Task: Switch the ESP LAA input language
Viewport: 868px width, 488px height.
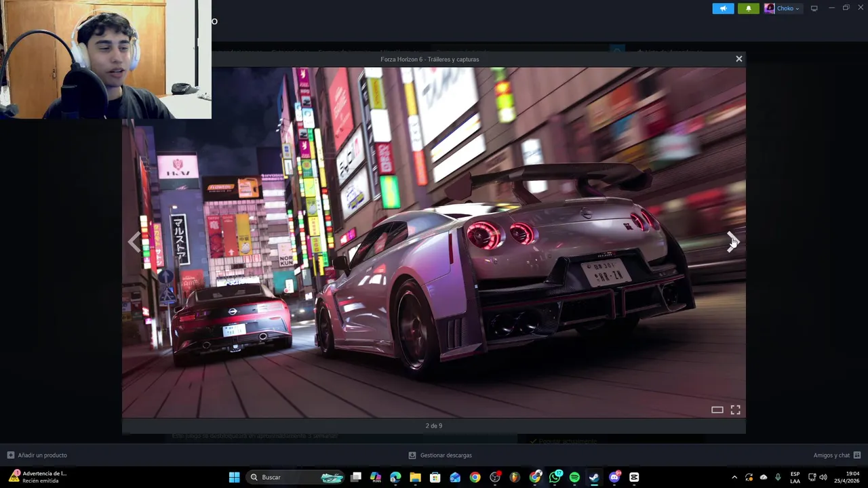Action: 795,477
